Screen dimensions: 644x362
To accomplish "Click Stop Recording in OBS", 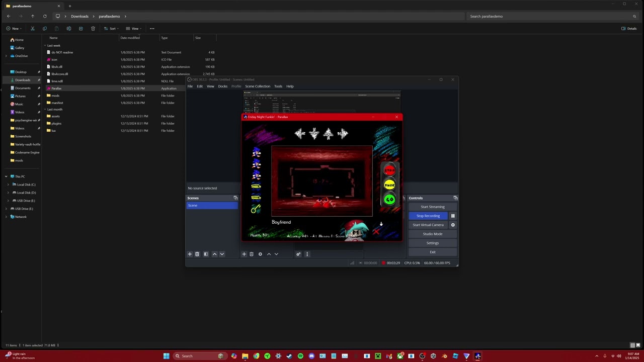I will [428, 216].
